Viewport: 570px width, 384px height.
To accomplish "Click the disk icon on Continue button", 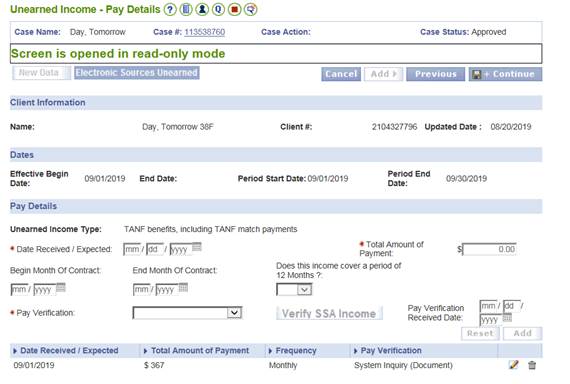I will (x=477, y=75).
